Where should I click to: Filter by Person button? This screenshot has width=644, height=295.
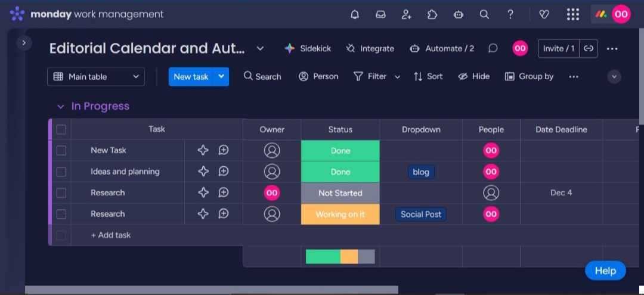pos(318,77)
